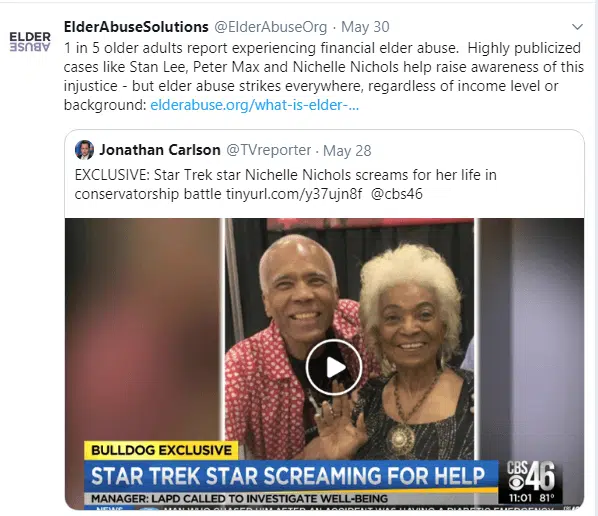Click the tinyurl.com/y37ujn8f link text

[294, 194]
